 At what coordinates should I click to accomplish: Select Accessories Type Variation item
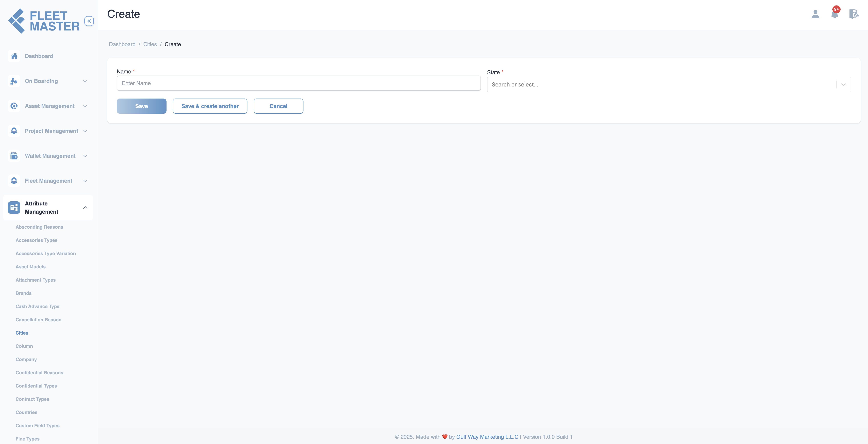(x=46, y=253)
